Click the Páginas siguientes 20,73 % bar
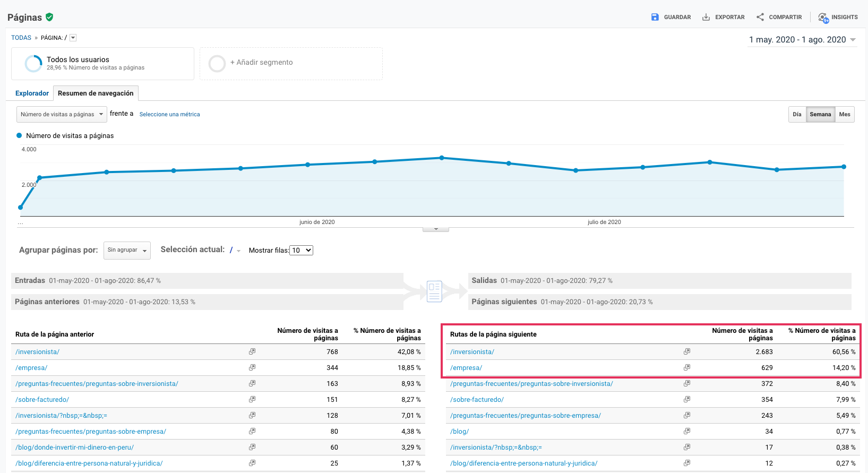 659,302
